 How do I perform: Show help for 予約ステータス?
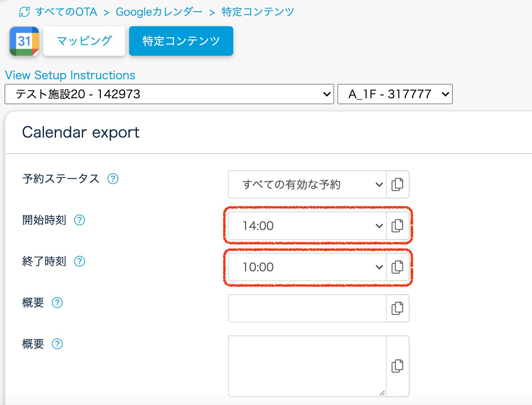[x=113, y=179]
